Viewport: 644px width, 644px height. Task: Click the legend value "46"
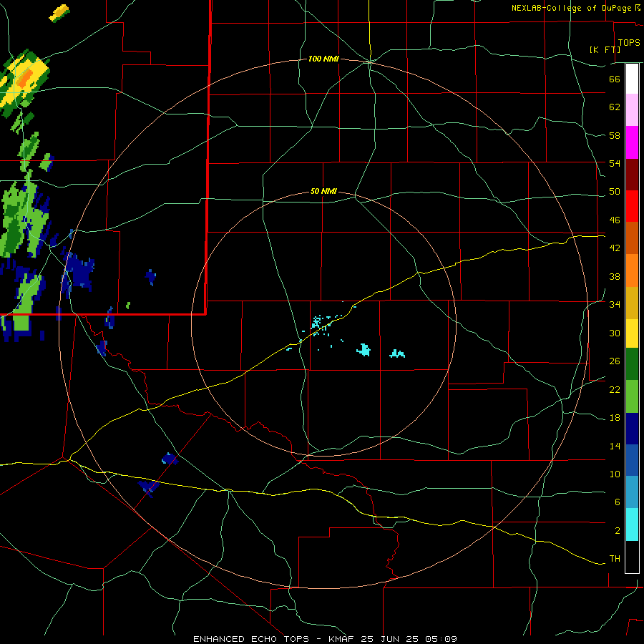(615, 220)
